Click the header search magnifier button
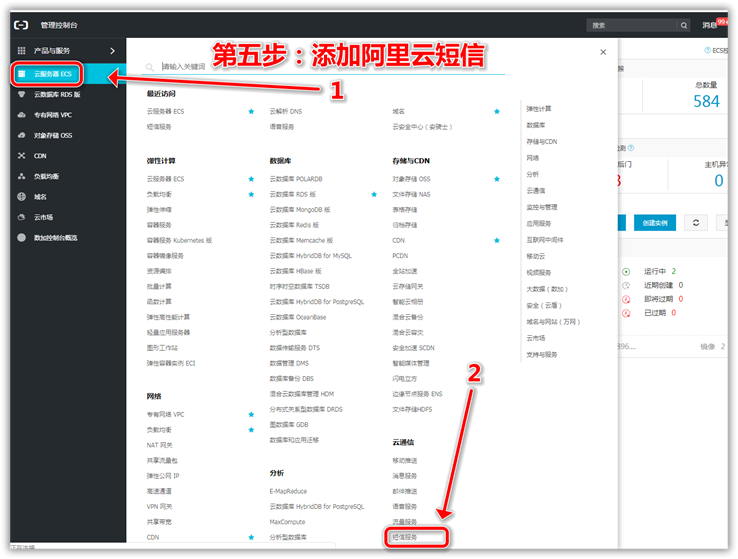This screenshot has height=559, width=738. tap(683, 25)
